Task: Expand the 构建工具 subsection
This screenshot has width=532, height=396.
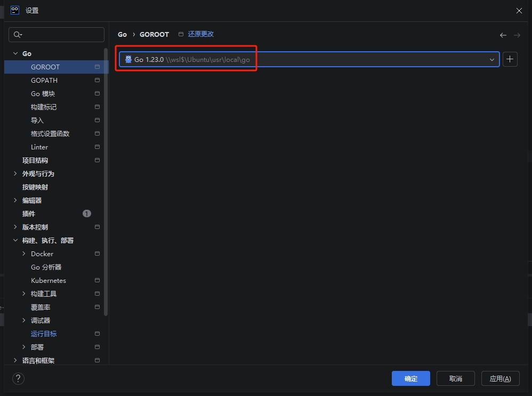Action: point(24,294)
